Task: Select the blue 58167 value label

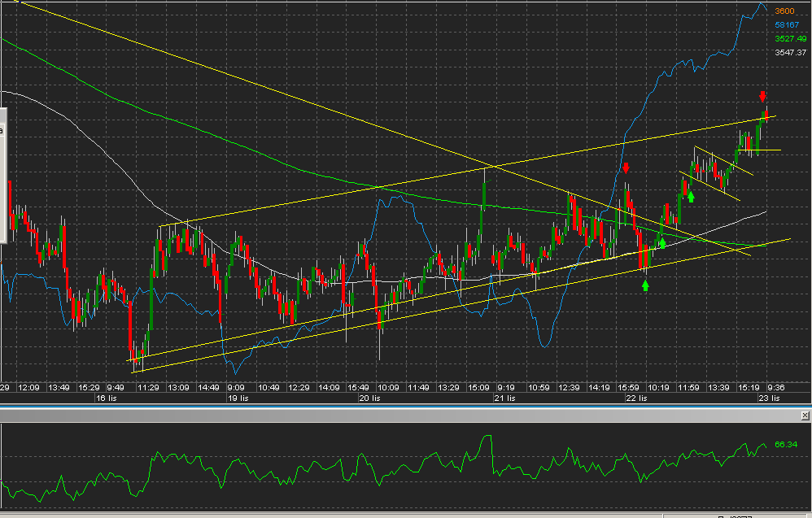Action: click(785, 25)
